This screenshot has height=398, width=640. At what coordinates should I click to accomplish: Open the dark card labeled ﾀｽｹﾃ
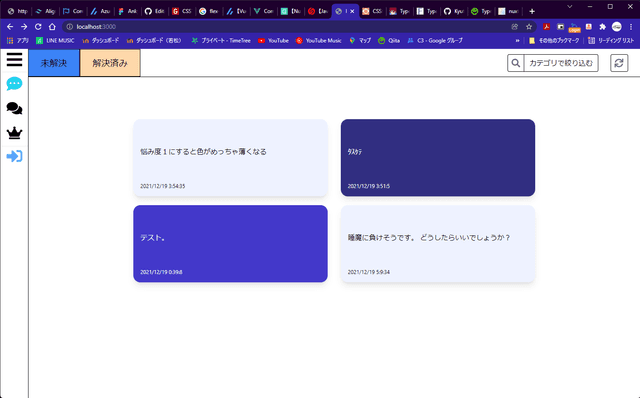click(x=438, y=158)
